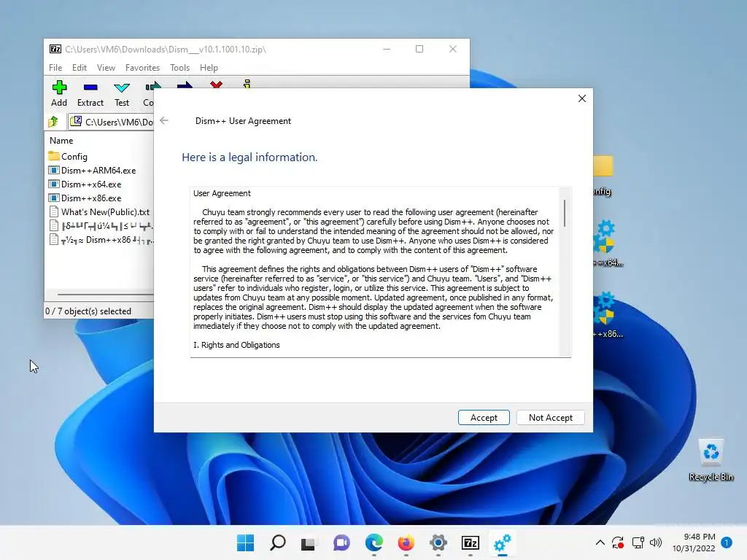Click the back arrow in Dism++ agreement dialog

tap(164, 120)
